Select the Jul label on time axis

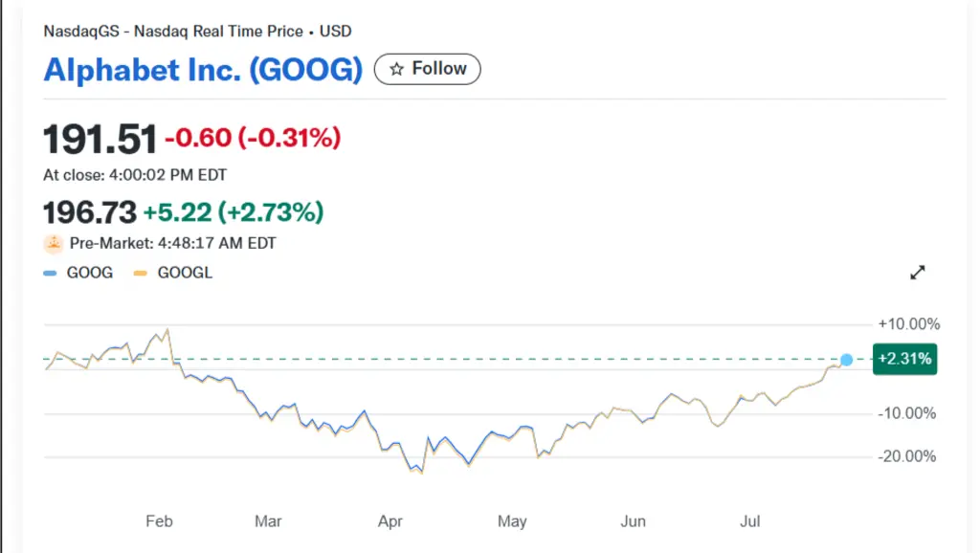point(750,521)
